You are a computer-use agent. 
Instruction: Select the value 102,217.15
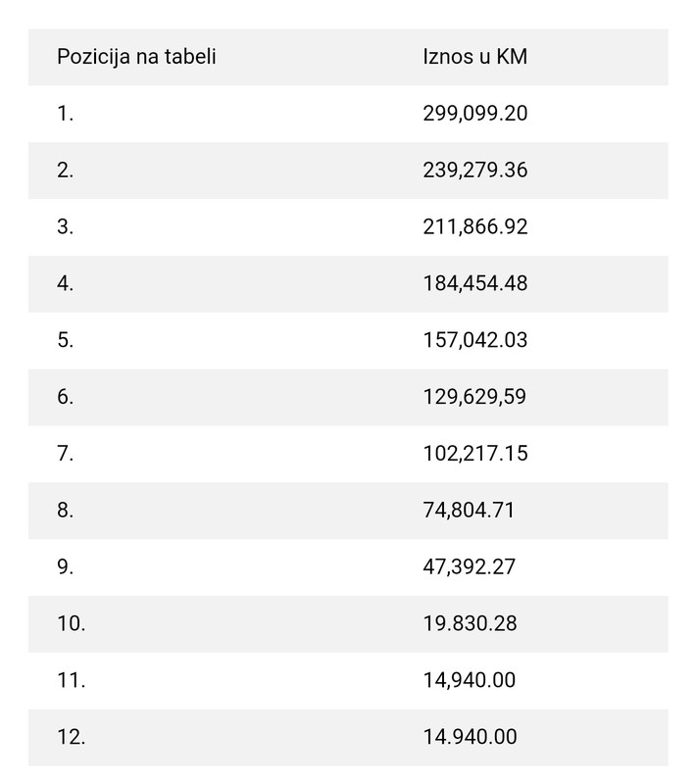pyautogui.click(x=475, y=454)
